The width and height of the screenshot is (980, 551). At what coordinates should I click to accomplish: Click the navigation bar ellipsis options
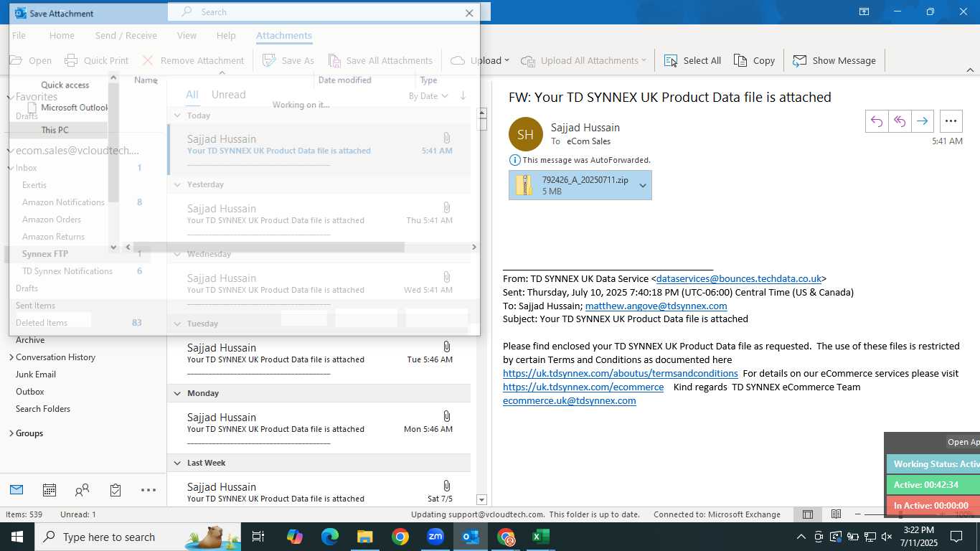[149, 490]
